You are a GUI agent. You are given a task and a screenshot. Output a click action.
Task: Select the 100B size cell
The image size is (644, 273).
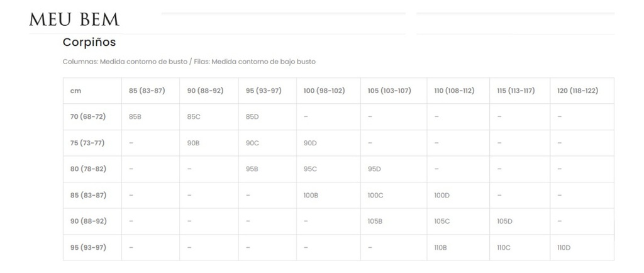[311, 196]
